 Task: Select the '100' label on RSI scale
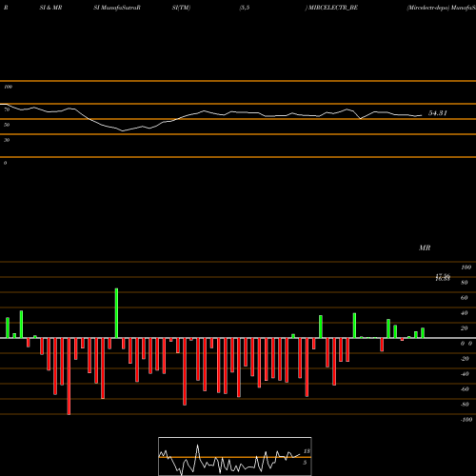click(x=8, y=87)
